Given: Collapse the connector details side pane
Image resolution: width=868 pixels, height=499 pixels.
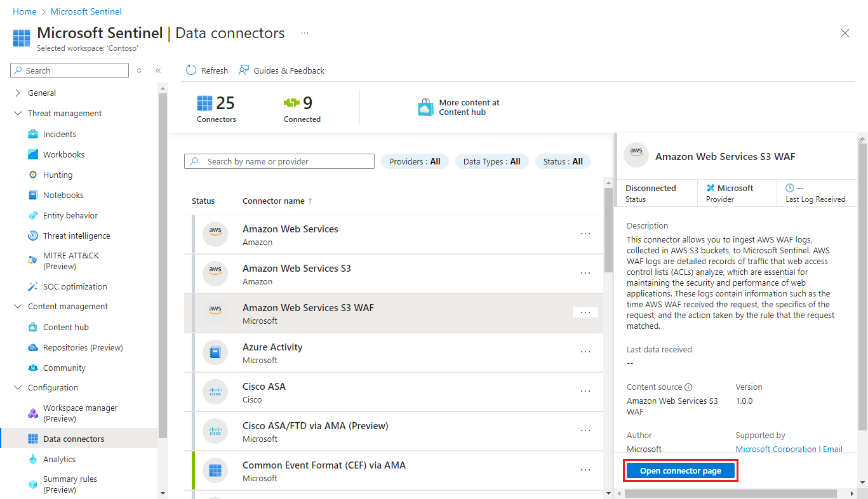Looking at the screenshot, I should [862, 140].
